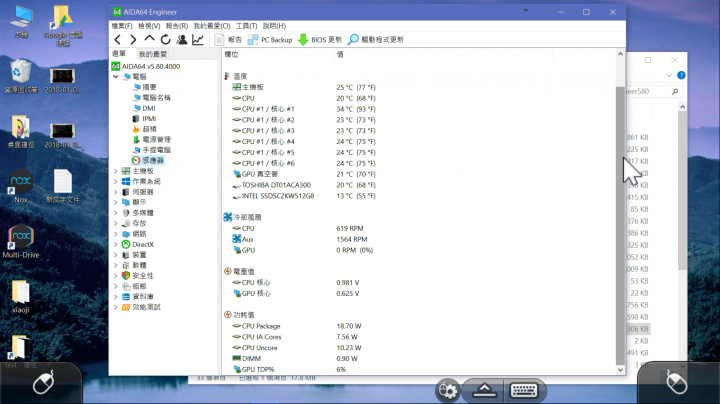This screenshot has height=404, width=720.
Task: Expand the 網路 tree node
Action: click(116, 234)
